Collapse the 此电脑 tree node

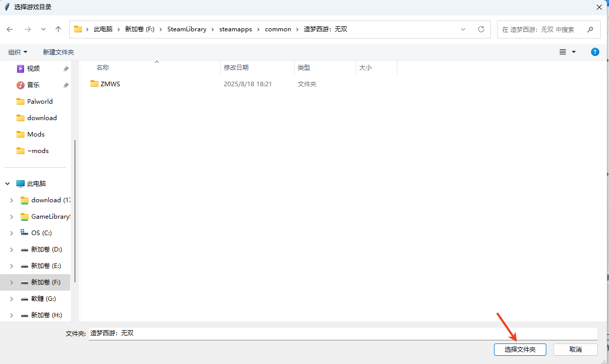[7, 183]
